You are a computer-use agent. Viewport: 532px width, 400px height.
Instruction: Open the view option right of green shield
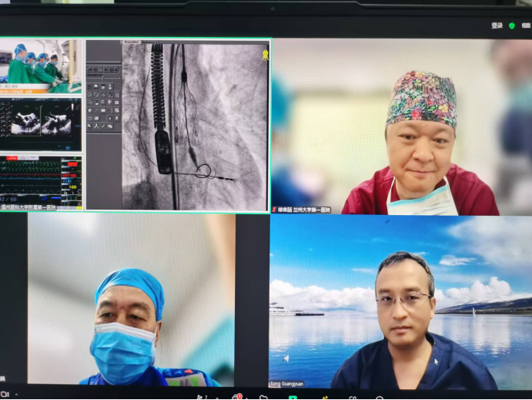(526, 25)
